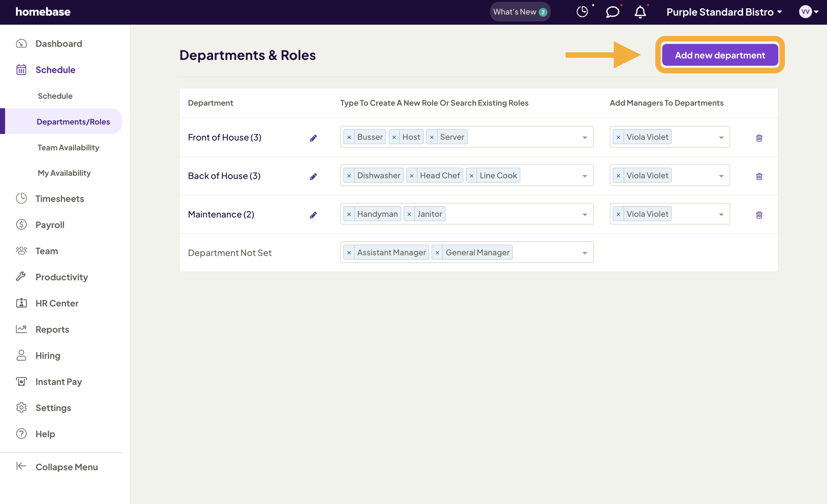827x504 pixels.
Task: Remove Viola Violet from Back of House managers
Action: tap(618, 175)
